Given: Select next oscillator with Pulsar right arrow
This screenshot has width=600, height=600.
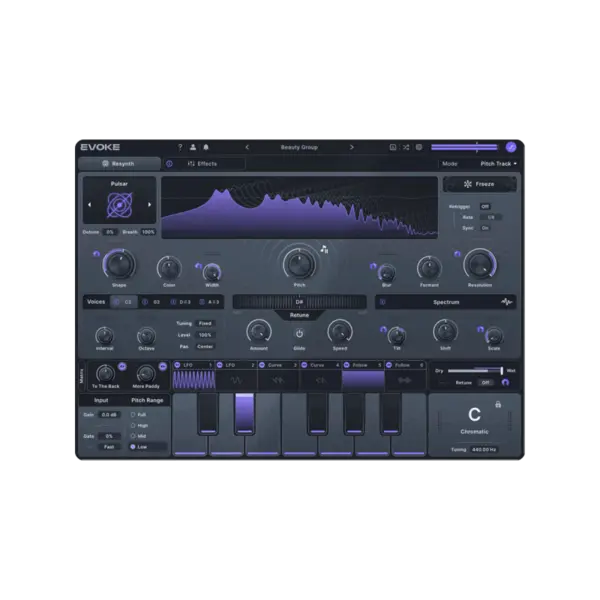Looking at the screenshot, I should point(149,205).
